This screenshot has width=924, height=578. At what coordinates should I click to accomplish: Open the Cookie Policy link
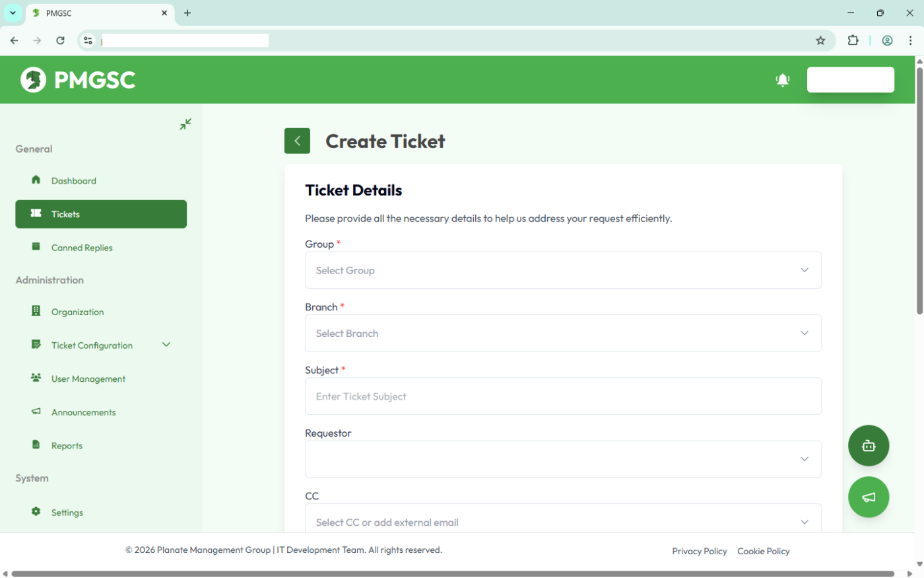[763, 551]
